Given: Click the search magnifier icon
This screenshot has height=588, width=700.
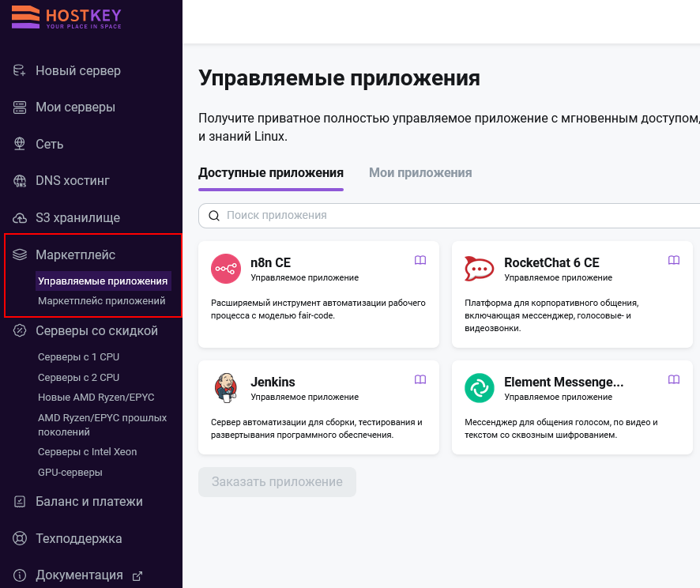Looking at the screenshot, I should 214,216.
